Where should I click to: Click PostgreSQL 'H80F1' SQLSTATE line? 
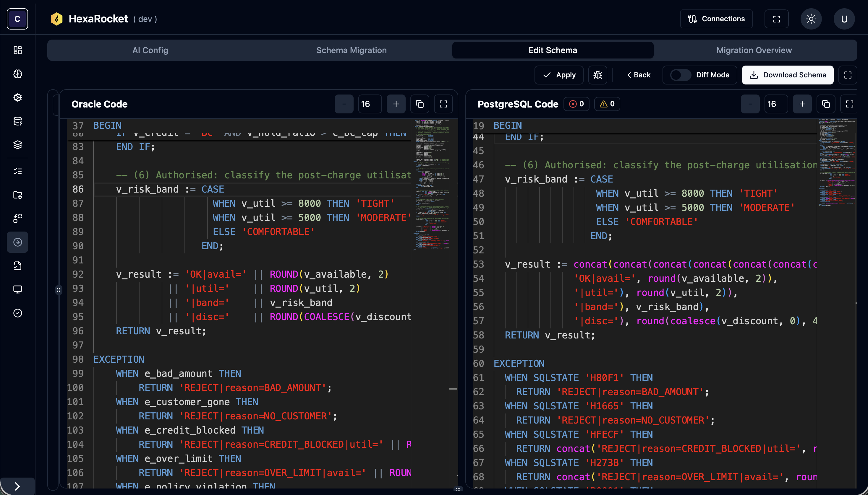click(x=579, y=378)
